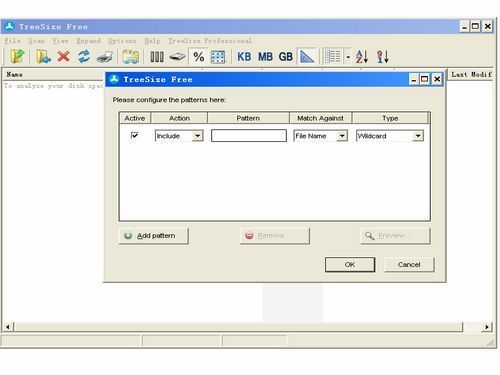
Task: Open the Options menu
Action: (122, 41)
